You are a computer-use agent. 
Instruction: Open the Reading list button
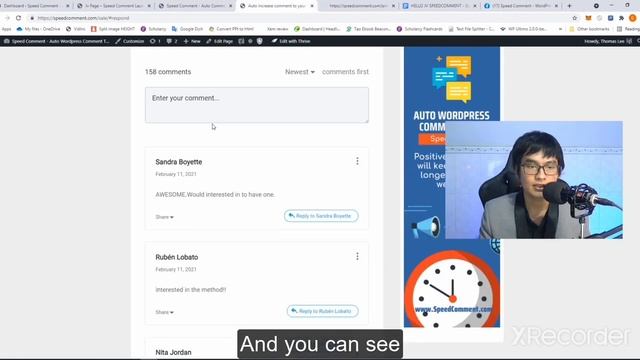click(628, 29)
